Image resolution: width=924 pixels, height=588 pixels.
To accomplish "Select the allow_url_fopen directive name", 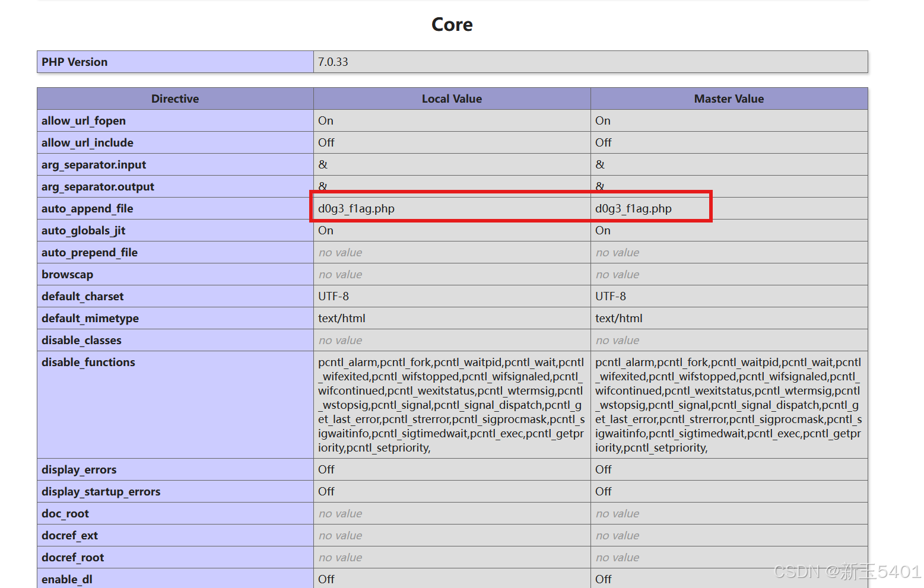I will pyautogui.click(x=84, y=121).
